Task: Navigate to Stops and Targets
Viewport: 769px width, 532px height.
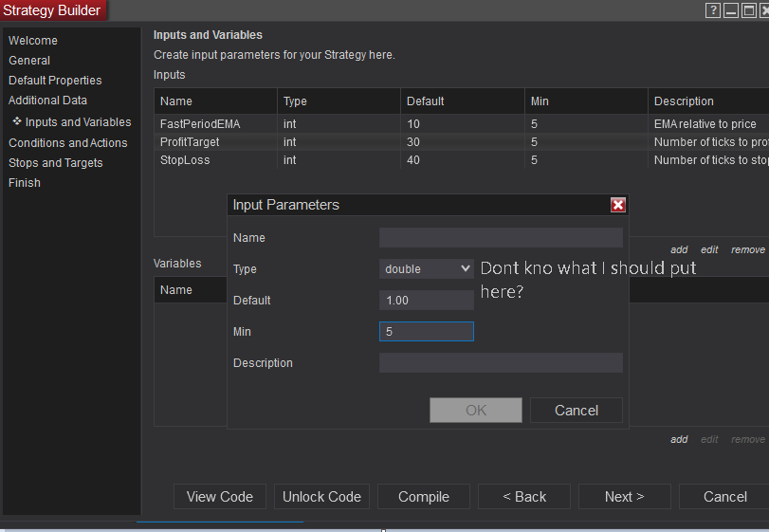Action: coord(56,163)
